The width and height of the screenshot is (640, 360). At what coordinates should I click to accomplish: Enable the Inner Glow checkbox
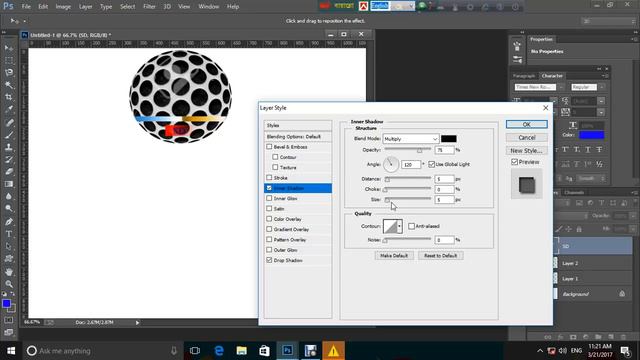(x=269, y=198)
